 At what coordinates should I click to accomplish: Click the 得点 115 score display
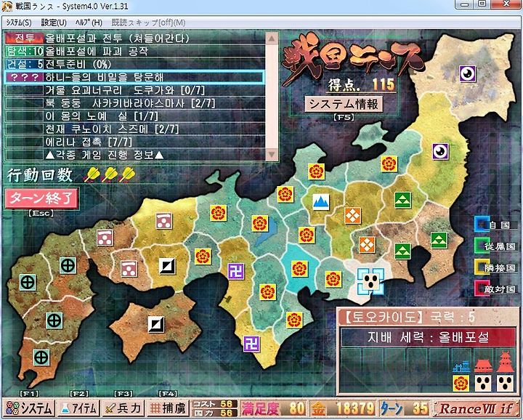tap(362, 85)
